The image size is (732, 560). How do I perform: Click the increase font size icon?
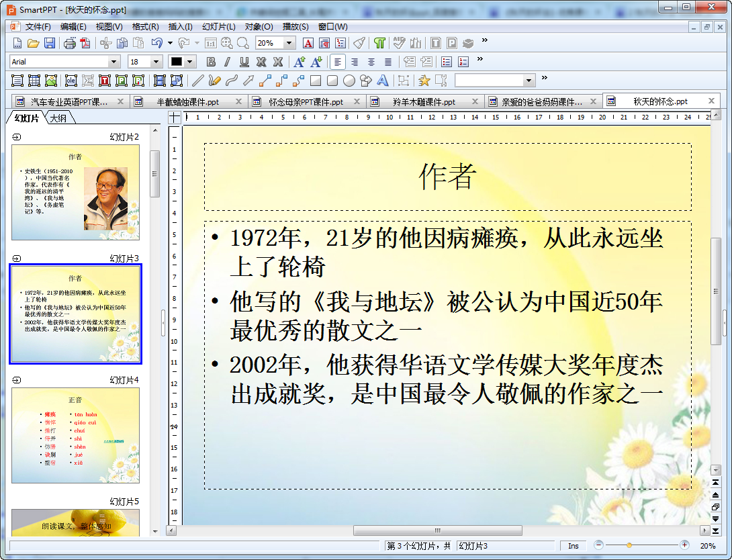click(300, 62)
